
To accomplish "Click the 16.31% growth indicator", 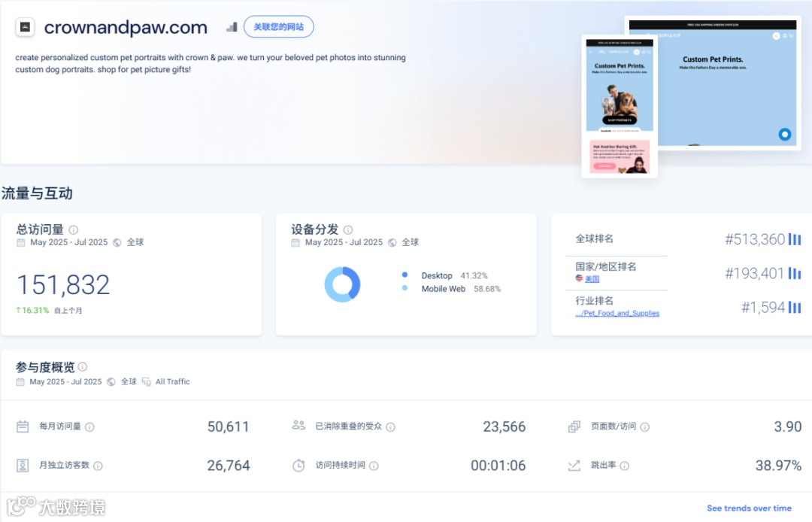I will coord(32,310).
